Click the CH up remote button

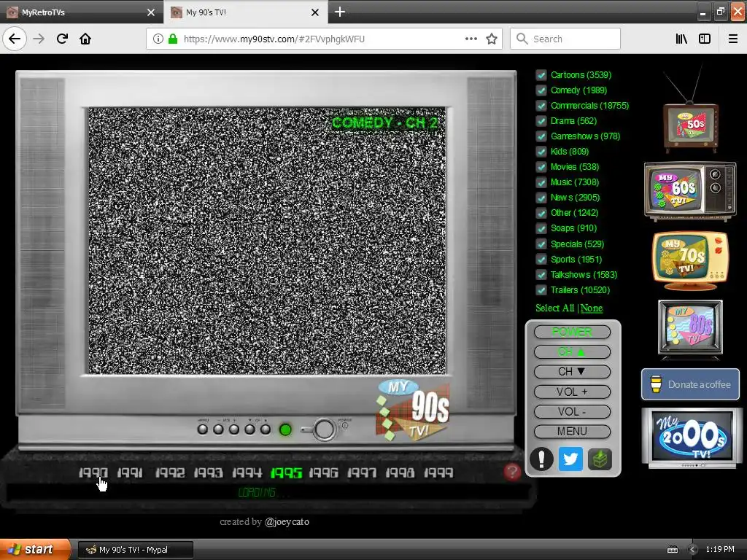[x=572, y=352]
